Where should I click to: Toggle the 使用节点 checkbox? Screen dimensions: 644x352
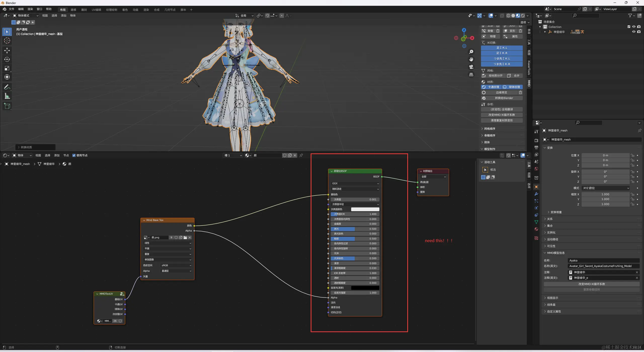coord(74,155)
